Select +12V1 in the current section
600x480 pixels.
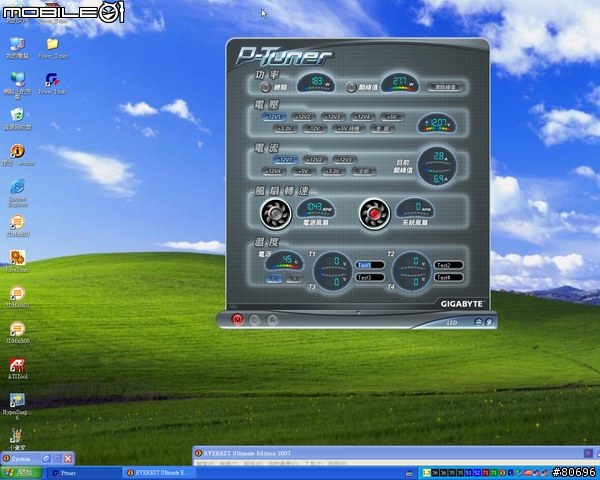pyautogui.click(x=285, y=160)
